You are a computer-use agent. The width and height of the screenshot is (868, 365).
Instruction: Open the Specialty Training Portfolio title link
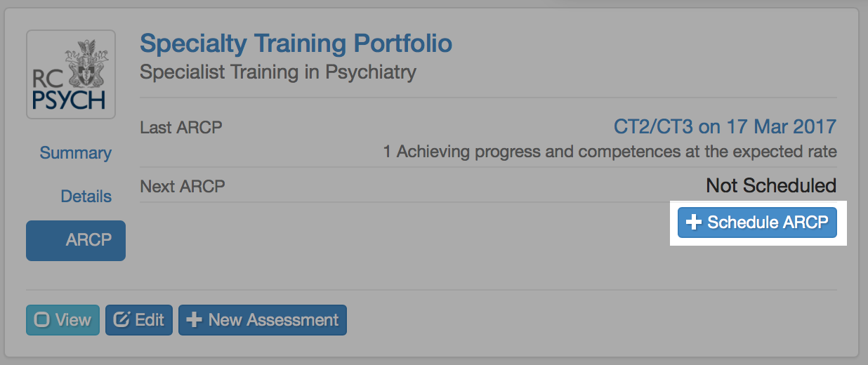pos(296,44)
